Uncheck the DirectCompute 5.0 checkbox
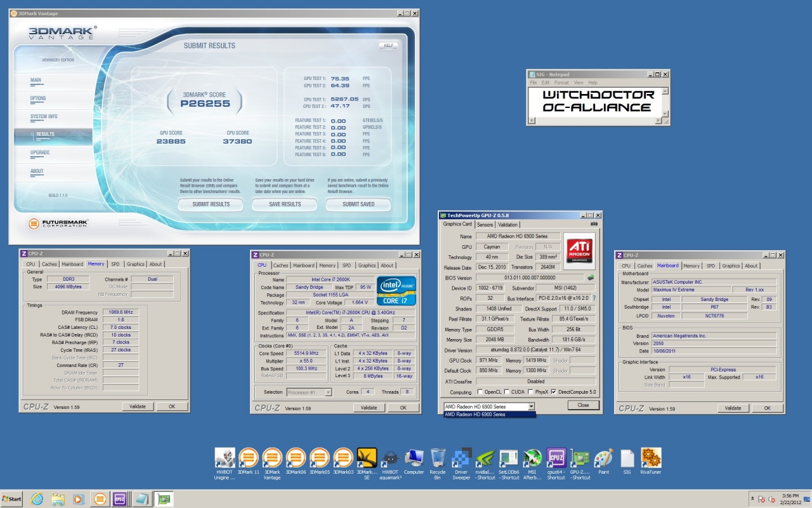This screenshot has height=508, width=812. pos(554,392)
